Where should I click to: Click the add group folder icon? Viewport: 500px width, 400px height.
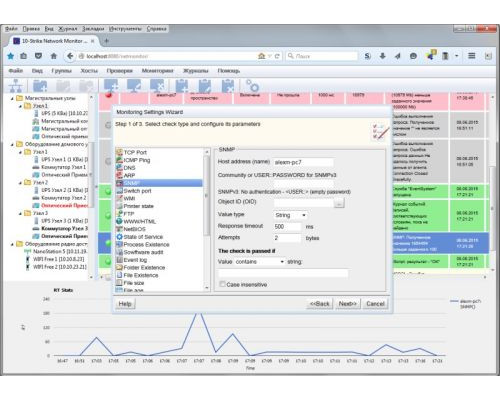coord(40,86)
